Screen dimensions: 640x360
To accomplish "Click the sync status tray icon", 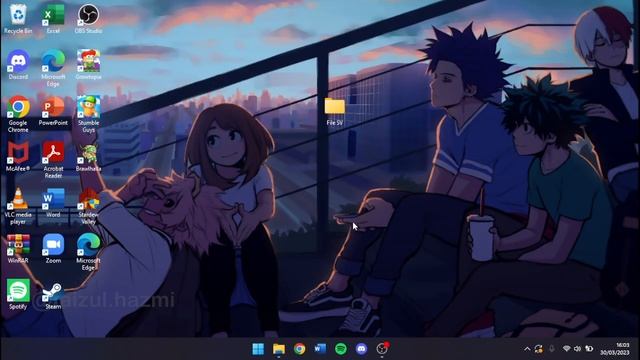I will pyautogui.click(x=539, y=349).
